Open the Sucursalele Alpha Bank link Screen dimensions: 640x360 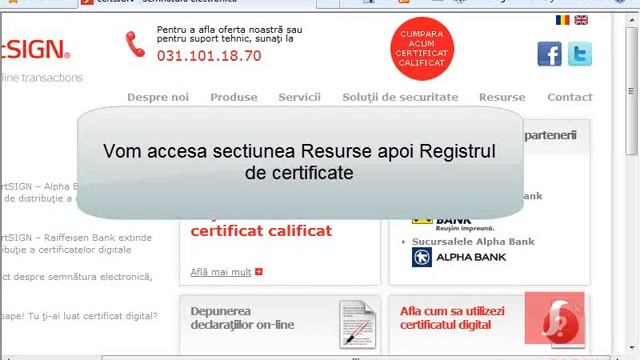pos(473,242)
